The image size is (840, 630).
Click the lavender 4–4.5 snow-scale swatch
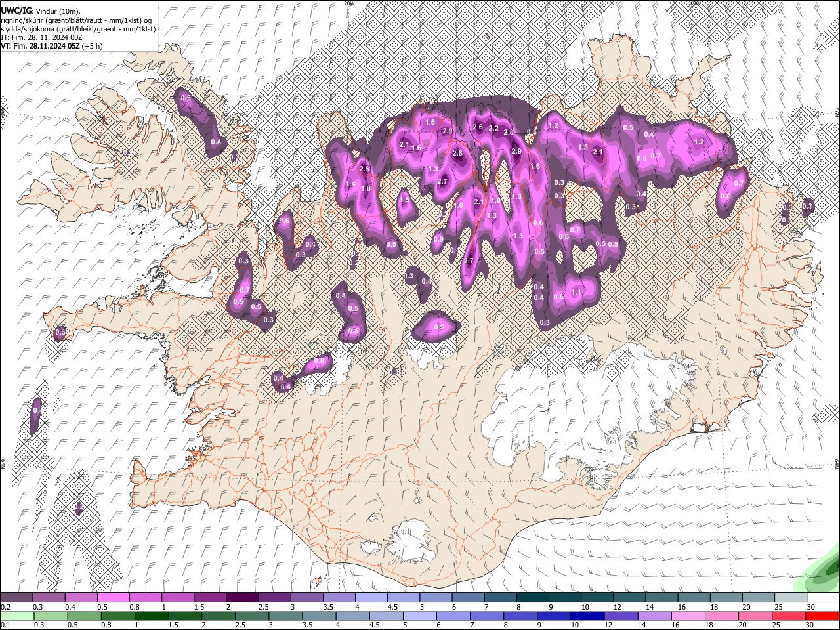click(x=371, y=598)
